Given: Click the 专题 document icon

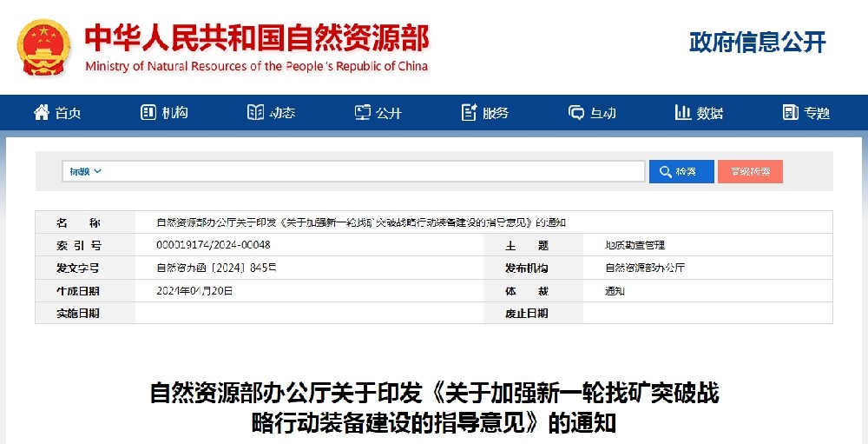Looking at the screenshot, I should [791, 113].
